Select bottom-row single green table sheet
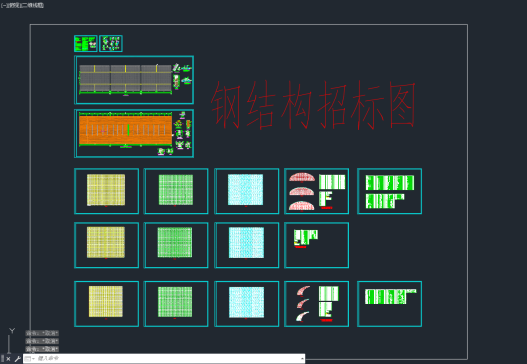The image size is (527, 364). 390,304
